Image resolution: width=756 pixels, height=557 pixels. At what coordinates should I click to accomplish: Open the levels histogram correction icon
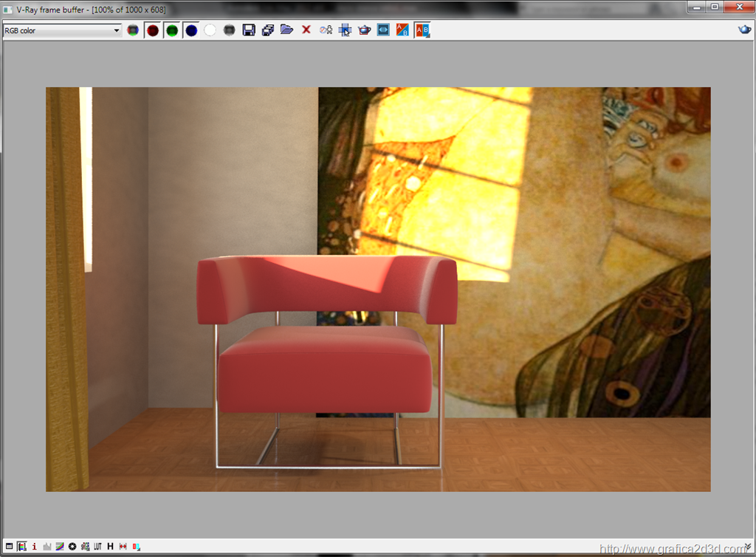47,547
